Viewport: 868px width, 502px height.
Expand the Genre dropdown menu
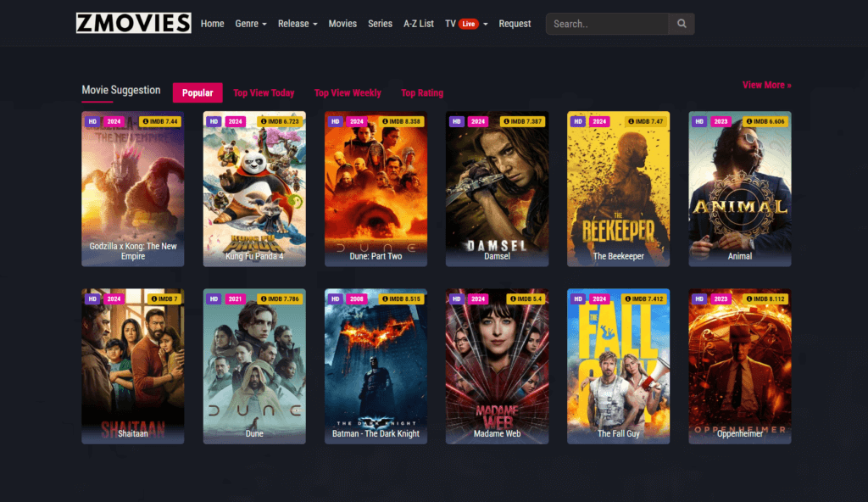[251, 24]
